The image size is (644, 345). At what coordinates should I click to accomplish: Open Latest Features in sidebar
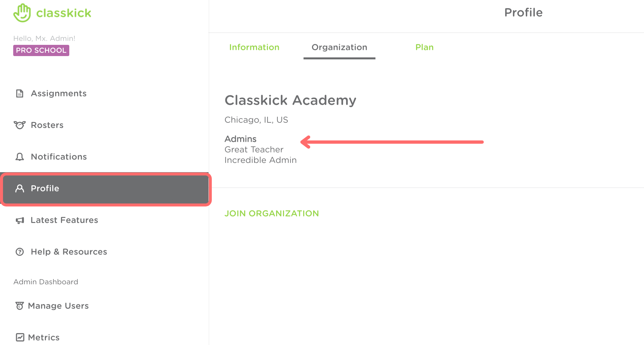pyautogui.click(x=64, y=220)
